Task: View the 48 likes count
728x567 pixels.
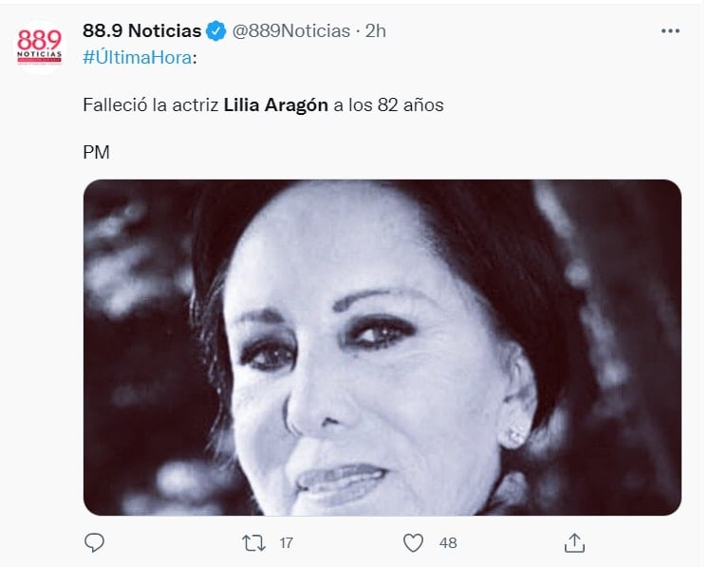Action: pyautogui.click(x=448, y=543)
